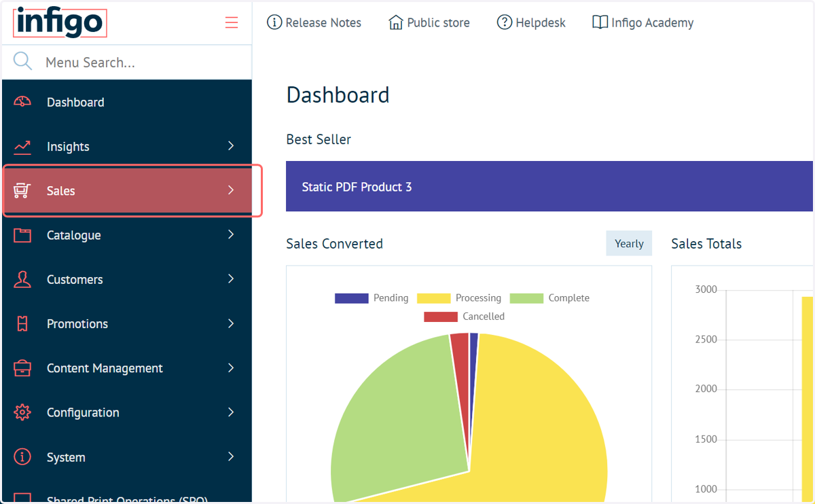Viewport: 815px width, 504px height.
Task: Visit Infigo Academy link
Action: coord(652,22)
